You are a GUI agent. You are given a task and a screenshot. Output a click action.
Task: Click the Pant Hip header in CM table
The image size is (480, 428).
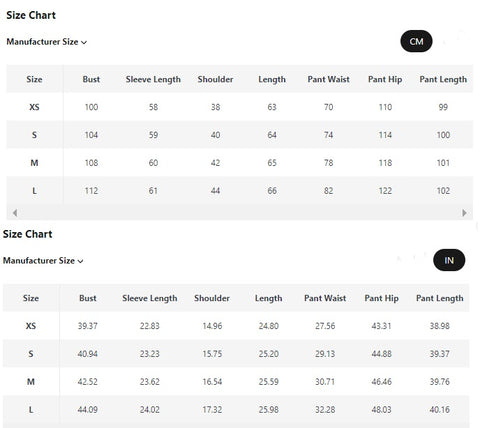pos(385,79)
